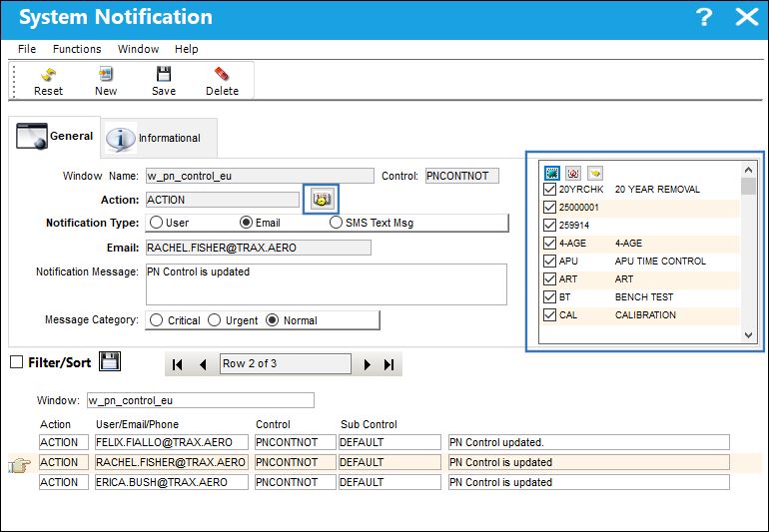Click the lower Window filter field
Screen dimensions: 769x532
[x=201, y=400]
